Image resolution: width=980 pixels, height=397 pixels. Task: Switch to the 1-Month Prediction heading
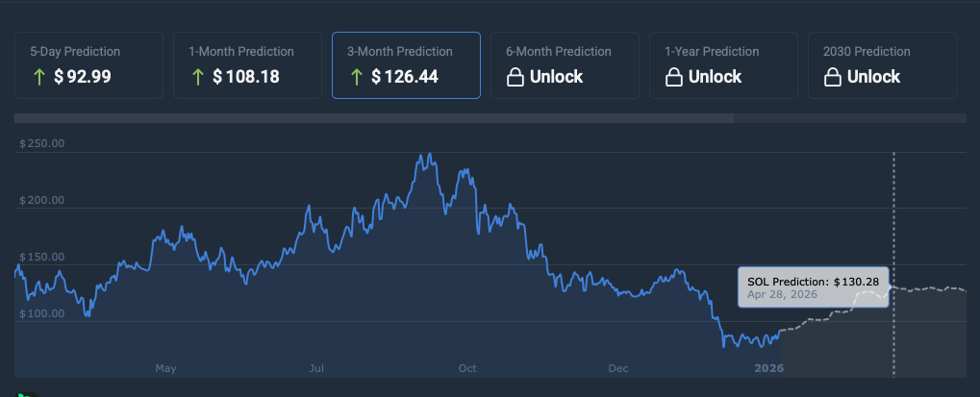(x=241, y=52)
